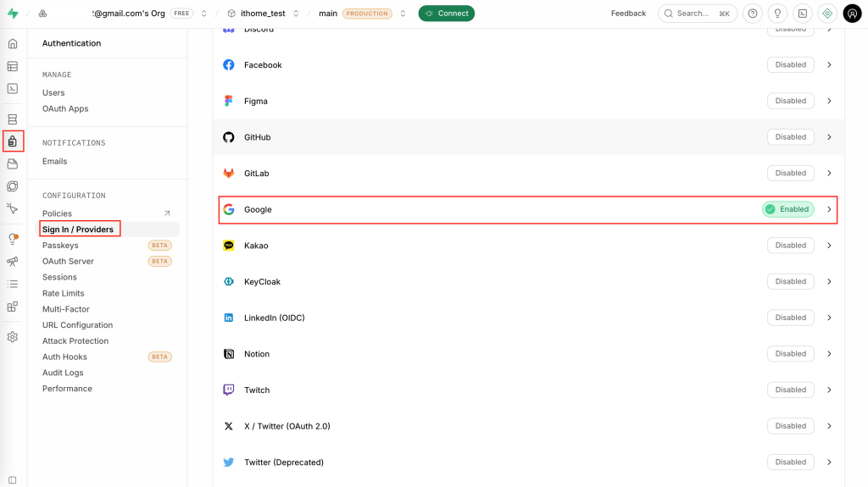868x487 pixels.
Task: Open Sessions settings
Action: click(x=60, y=277)
